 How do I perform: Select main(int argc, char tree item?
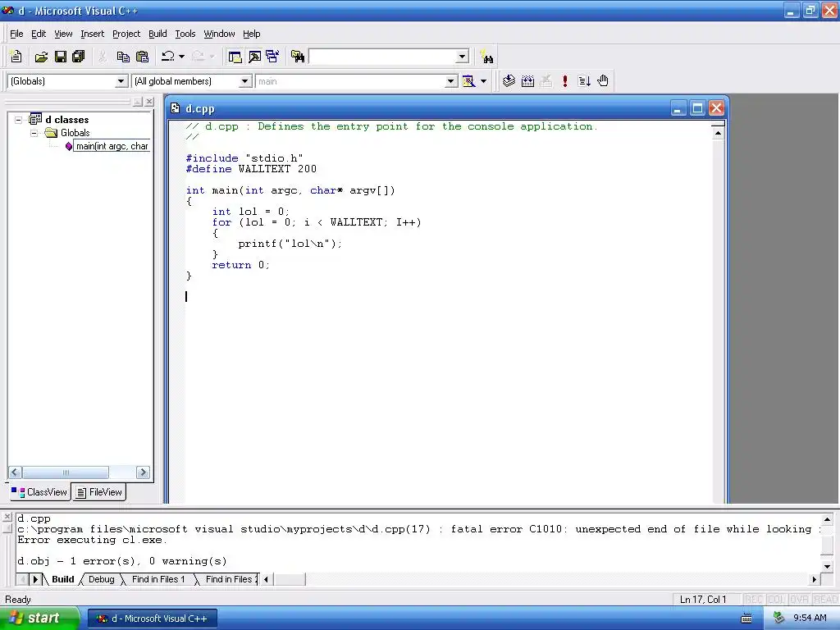point(112,146)
